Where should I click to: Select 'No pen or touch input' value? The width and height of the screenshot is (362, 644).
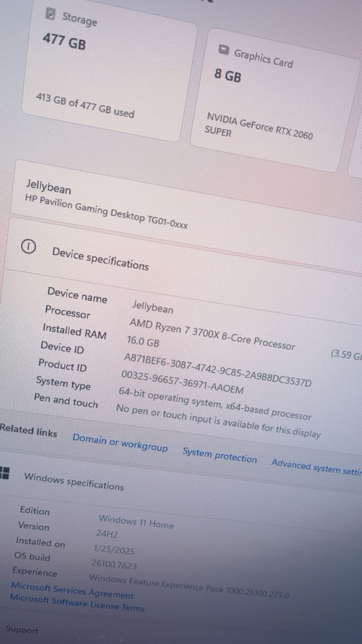coord(218,421)
